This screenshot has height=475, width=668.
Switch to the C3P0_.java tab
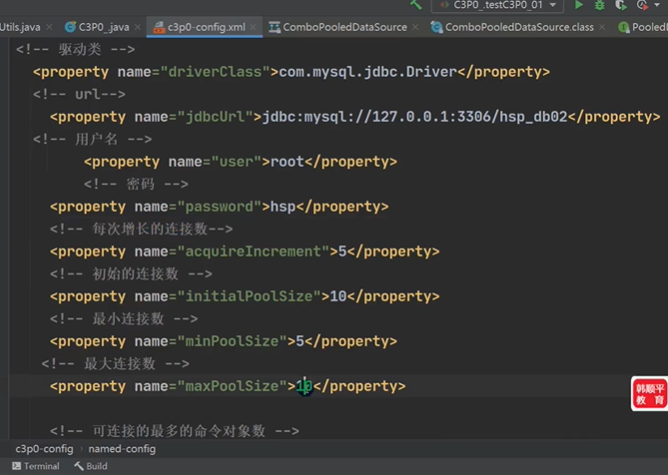click(104, 27)
